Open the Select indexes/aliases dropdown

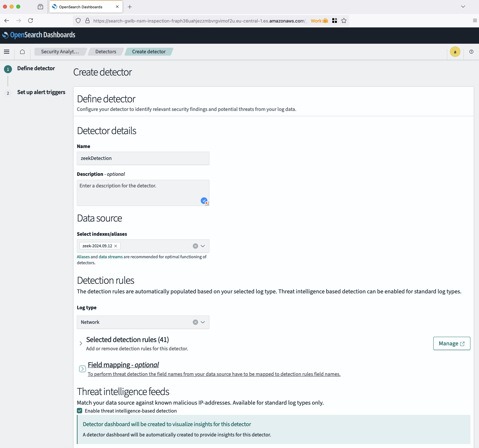pyautogui.click(x=202, y=246)
